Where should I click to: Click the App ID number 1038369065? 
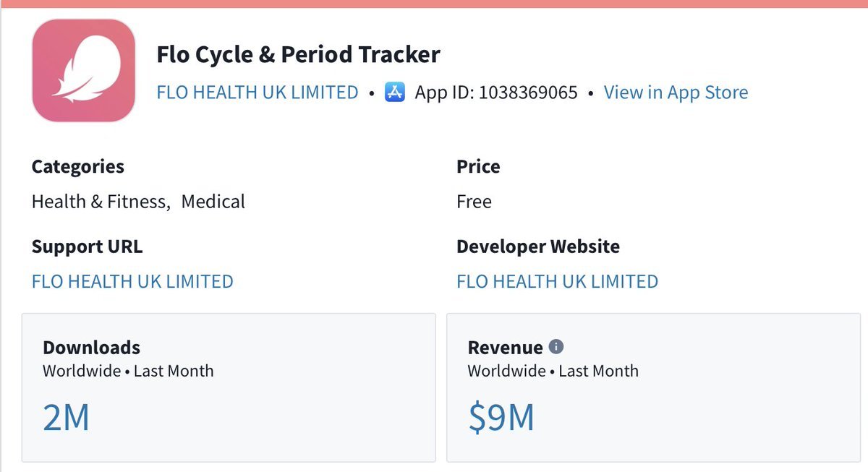tap(528, 93)
